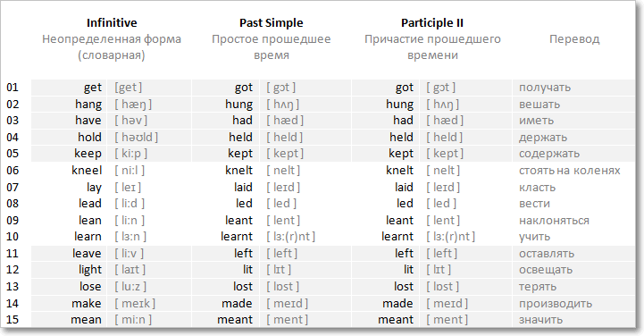This screenshot has width=644, height=336.
Task: Click the transcription [lɜ:(r)nt] in Past Simple
Action: click(291, 237)
